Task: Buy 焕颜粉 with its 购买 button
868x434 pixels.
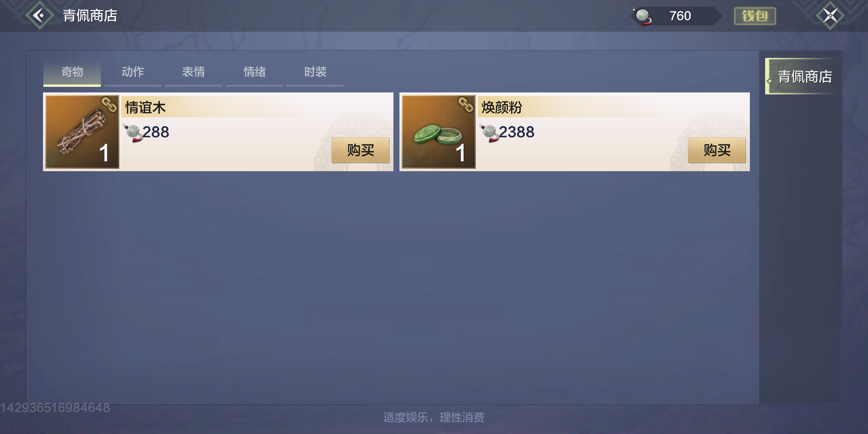Action: (x=717, y=150)
